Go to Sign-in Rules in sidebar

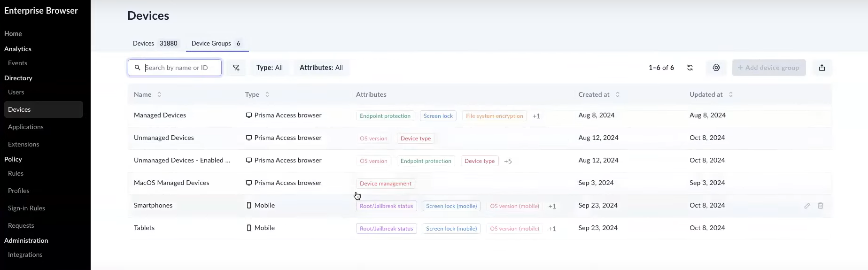coord(26,208)
